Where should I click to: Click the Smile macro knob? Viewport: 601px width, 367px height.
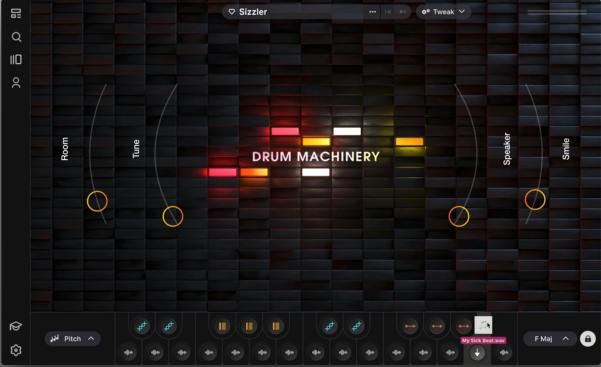coord(535,199)
